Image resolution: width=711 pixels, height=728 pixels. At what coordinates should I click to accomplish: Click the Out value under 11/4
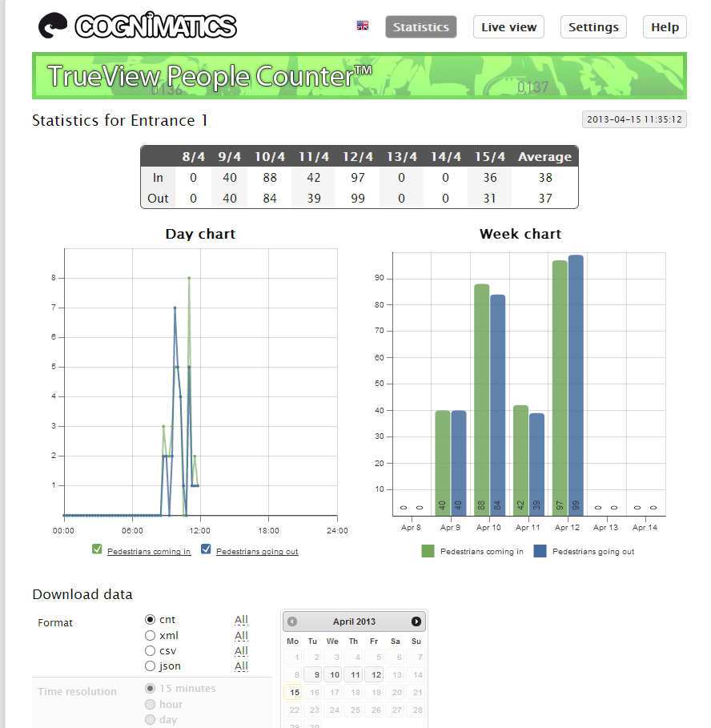tap(314, 199)
